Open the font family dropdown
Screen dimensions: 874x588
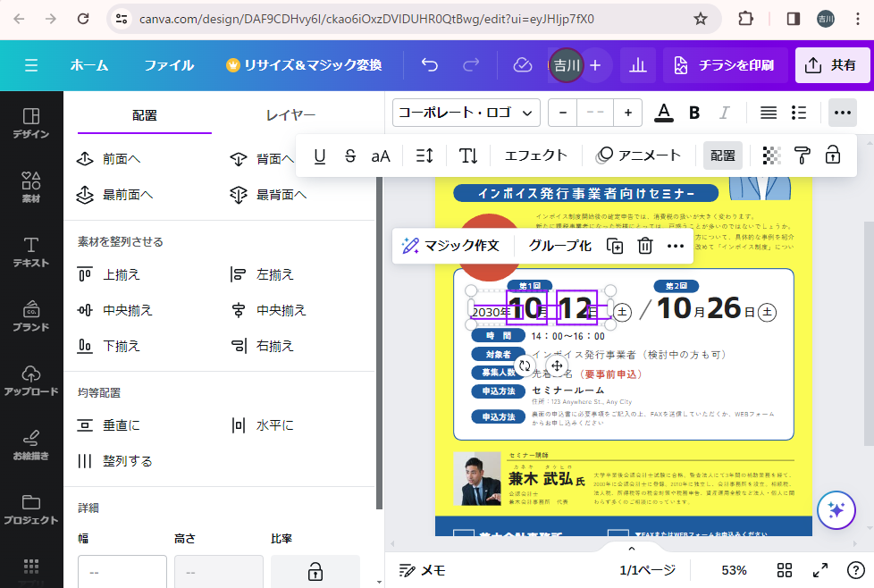point(466,113)
